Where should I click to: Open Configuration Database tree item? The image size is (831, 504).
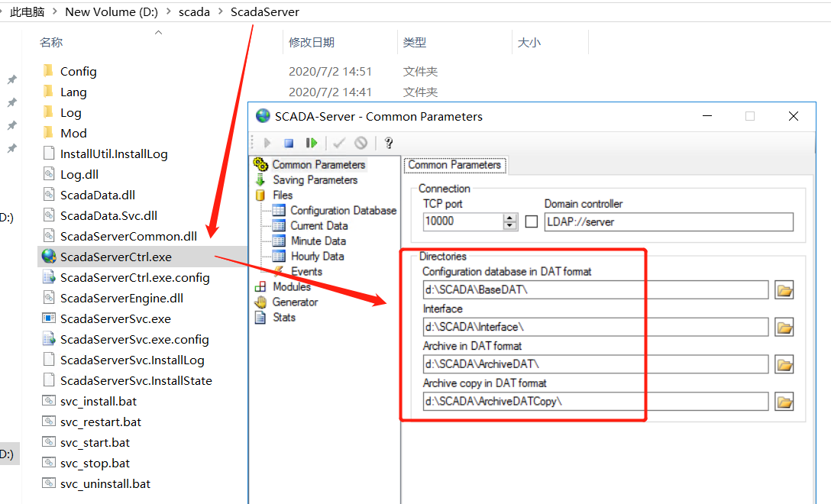pos(343,211)
